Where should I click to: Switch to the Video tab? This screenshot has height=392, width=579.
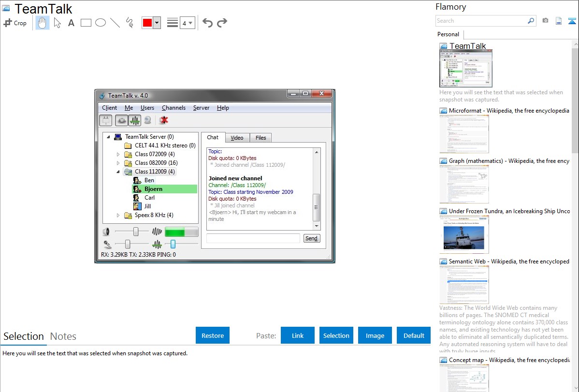[x=237, y=138]
